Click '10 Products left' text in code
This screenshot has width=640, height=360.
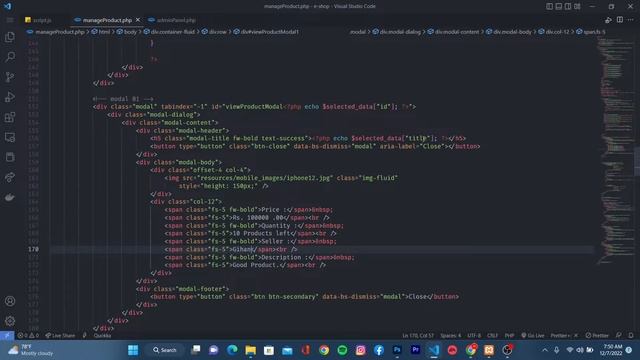point(261,233)
